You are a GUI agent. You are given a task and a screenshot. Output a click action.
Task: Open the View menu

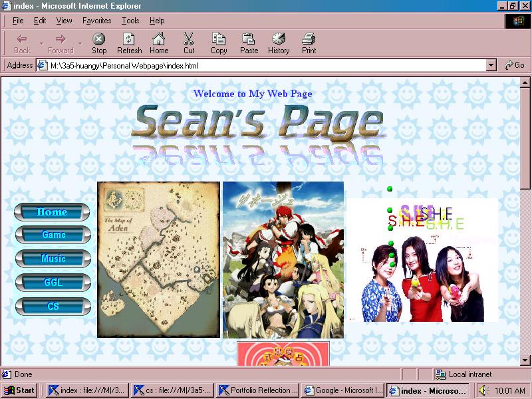(x=64, y=21)
